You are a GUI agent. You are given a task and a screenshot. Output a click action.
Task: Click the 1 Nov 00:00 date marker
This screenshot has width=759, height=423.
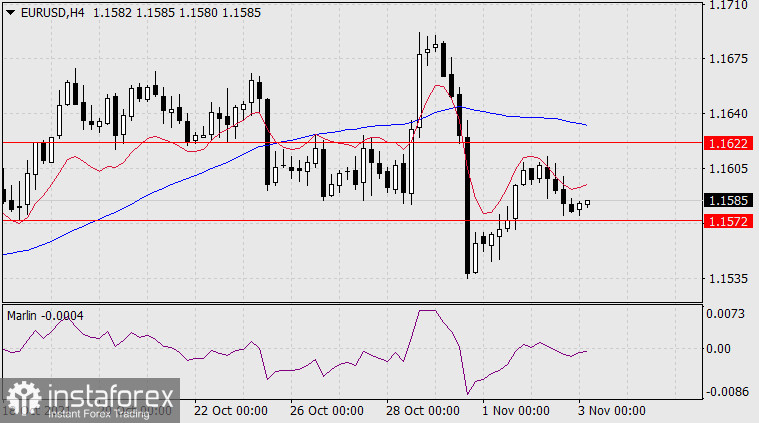[x=515, y=411]
